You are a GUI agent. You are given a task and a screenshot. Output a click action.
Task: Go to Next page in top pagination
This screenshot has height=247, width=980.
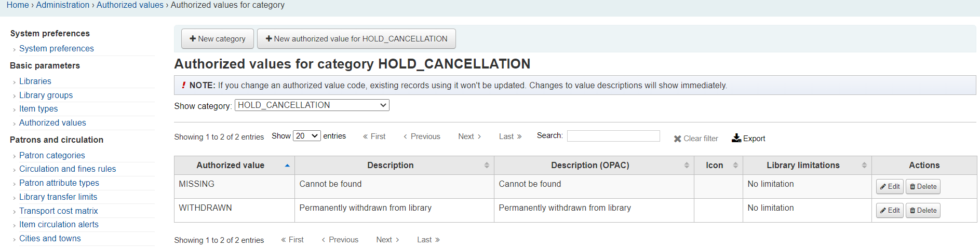pos(469,136)
